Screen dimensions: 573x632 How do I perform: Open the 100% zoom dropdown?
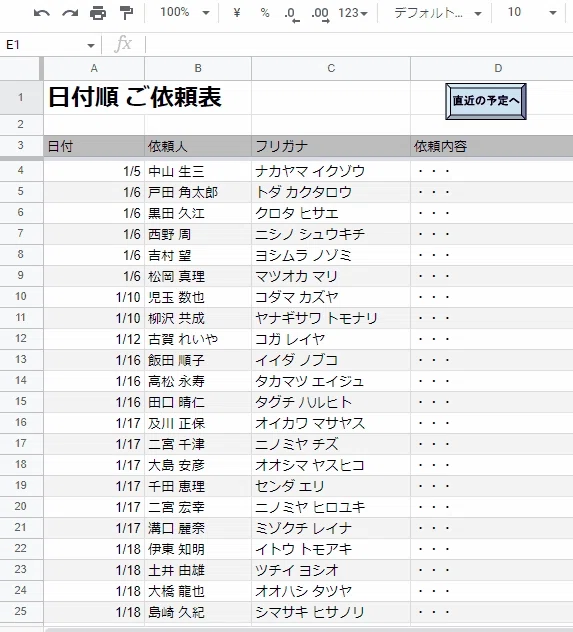[185, 12]
